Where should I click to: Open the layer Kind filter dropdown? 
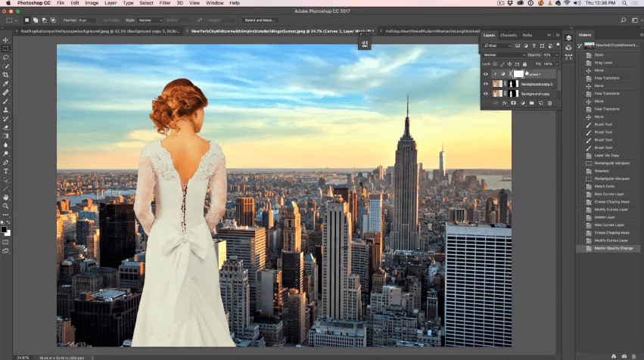pos(497,45)
